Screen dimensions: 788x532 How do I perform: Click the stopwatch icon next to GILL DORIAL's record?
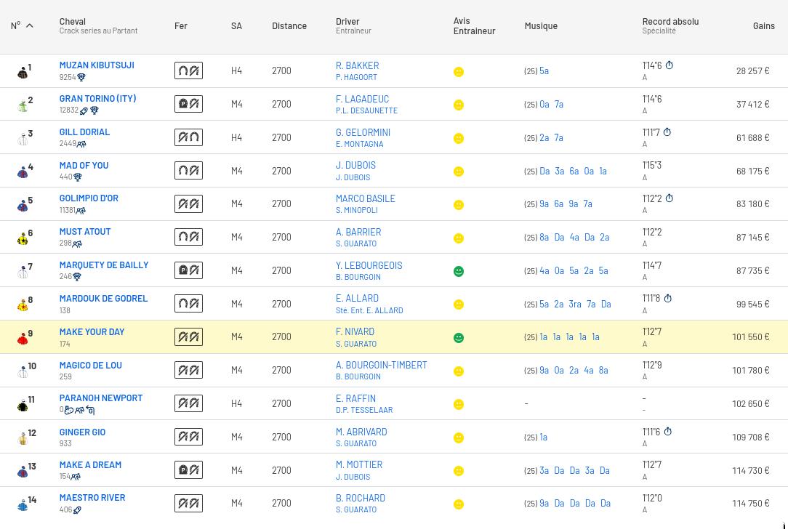pyautogui.click(x=667, y=132)
